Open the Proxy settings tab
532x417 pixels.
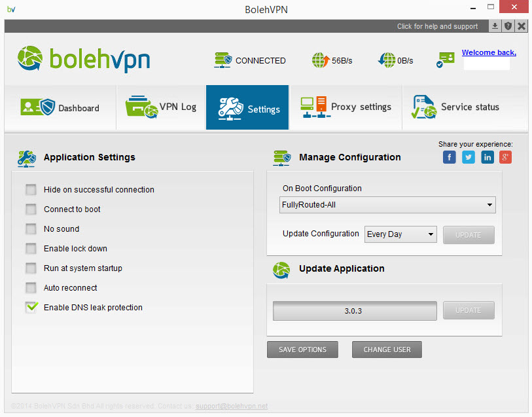(346, 107)
